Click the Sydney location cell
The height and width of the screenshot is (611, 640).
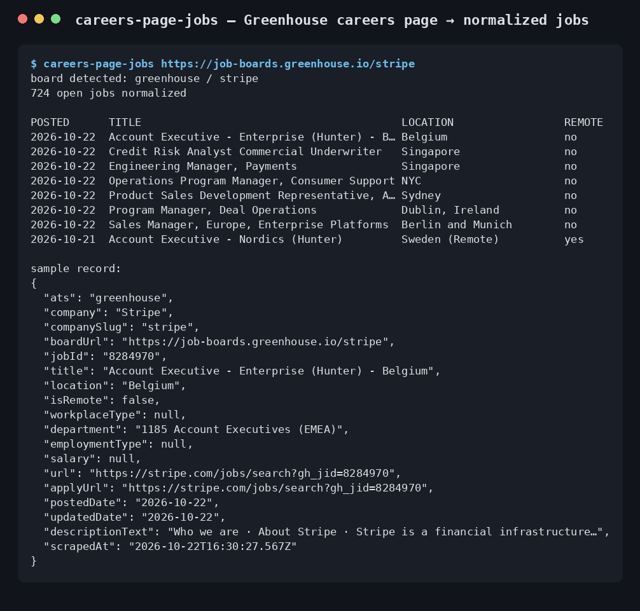point(421,196)
